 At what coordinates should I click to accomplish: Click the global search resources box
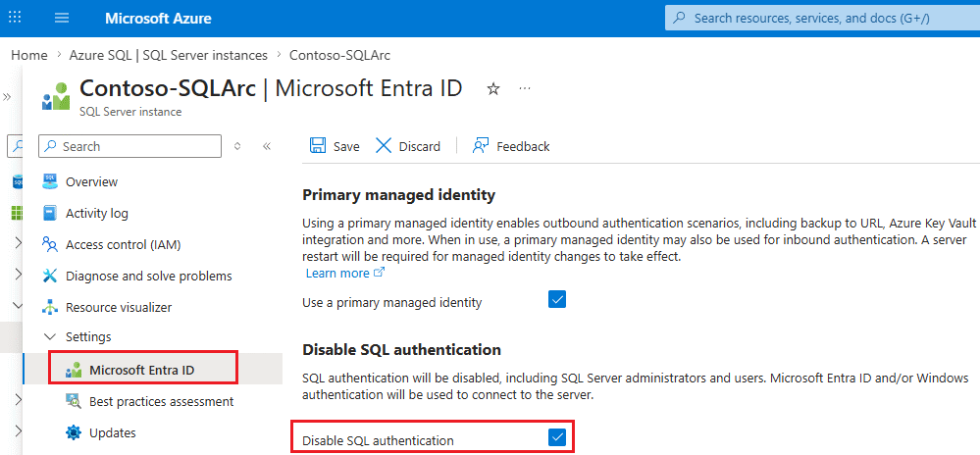tap(822, 18)
